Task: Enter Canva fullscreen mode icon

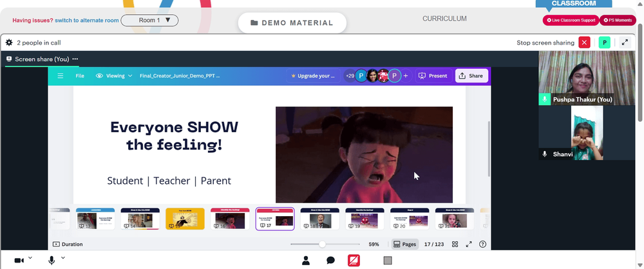Action: (469, 244)
